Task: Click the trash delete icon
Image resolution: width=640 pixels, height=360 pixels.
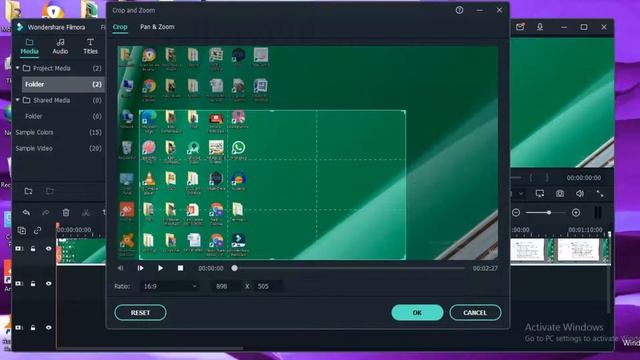Action: [x=66, y=212]
